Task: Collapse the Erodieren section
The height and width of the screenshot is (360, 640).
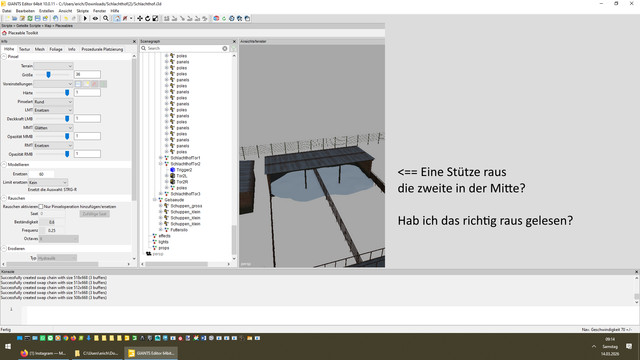Action: [4, 249]
